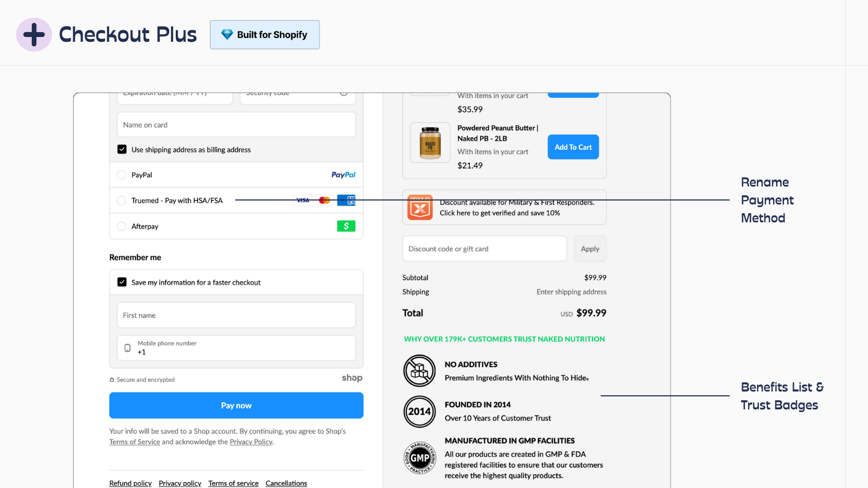
Task: Click the military discount verification text
Action: click(517, 208)
